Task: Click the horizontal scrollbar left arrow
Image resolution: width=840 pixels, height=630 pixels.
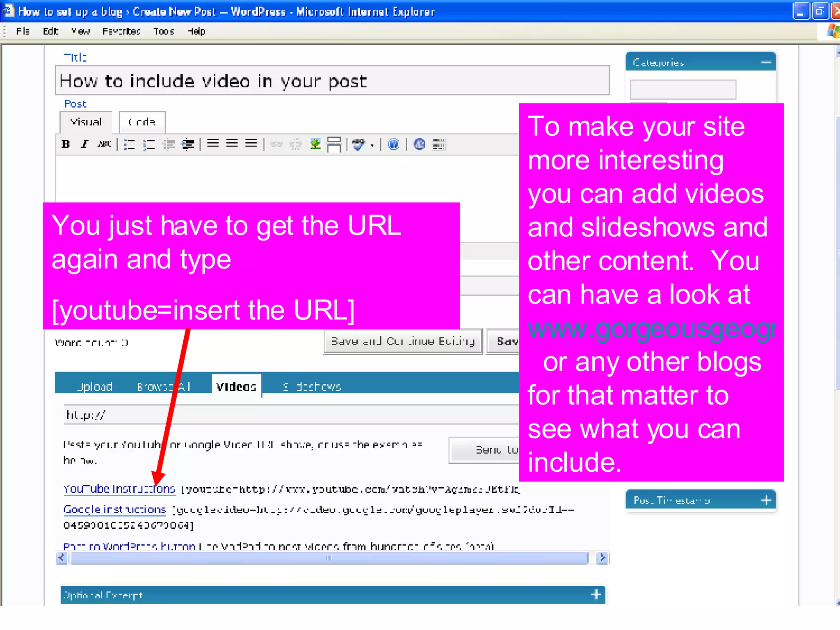Action: coord(62,557)
